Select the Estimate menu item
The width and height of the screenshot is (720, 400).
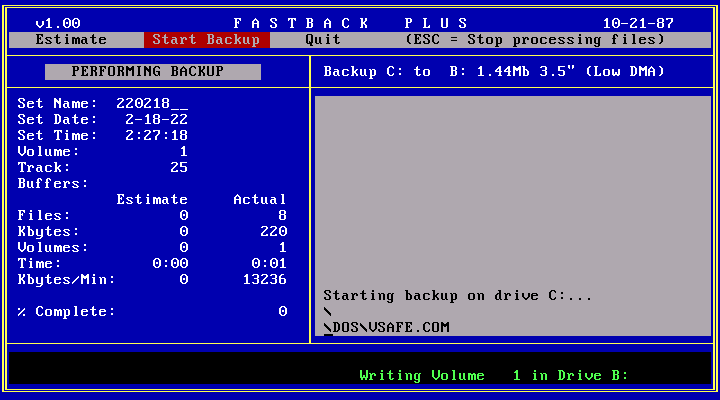tap(71, 40)
